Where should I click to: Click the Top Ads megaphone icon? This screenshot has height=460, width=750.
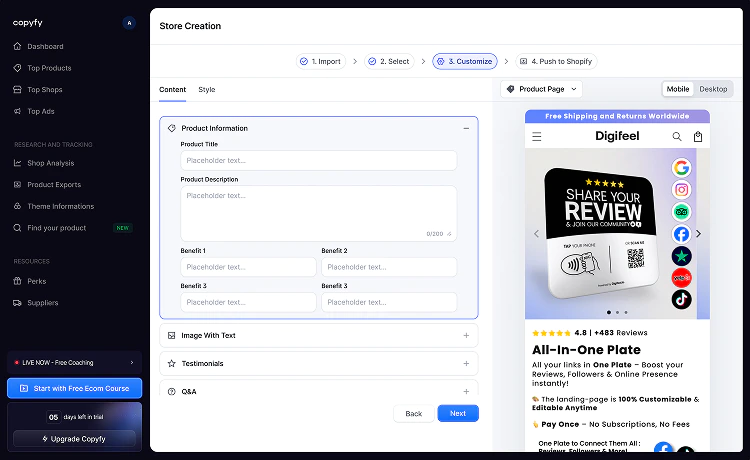[x=17, y=111]
